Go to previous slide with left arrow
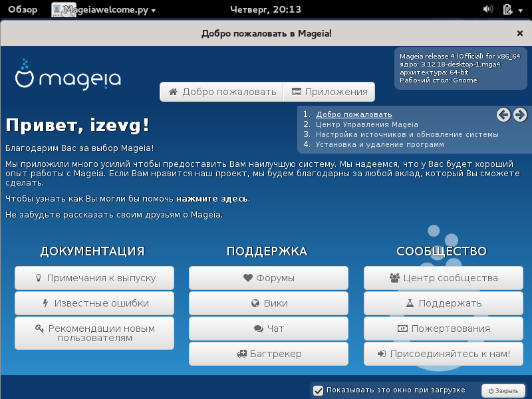This screenshot has width=532, height=399. click(x=503, y=114)
